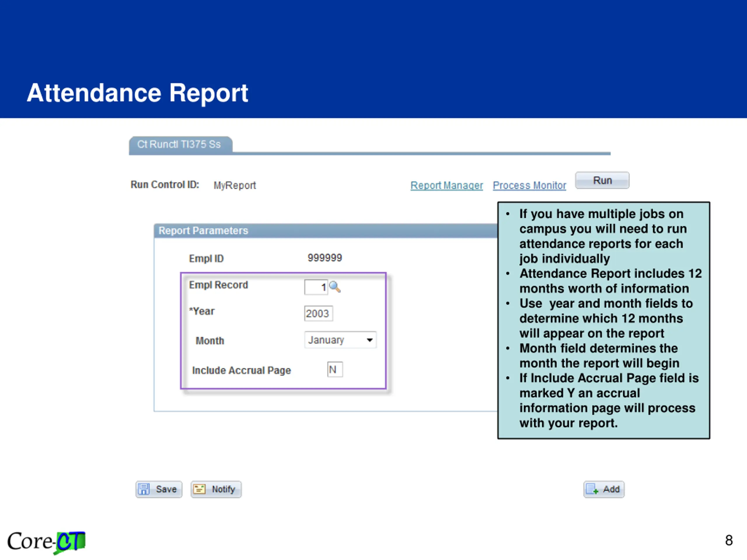Expand the Month dropdown showing January
Screen dimensions: 747x560
(341, 340)
